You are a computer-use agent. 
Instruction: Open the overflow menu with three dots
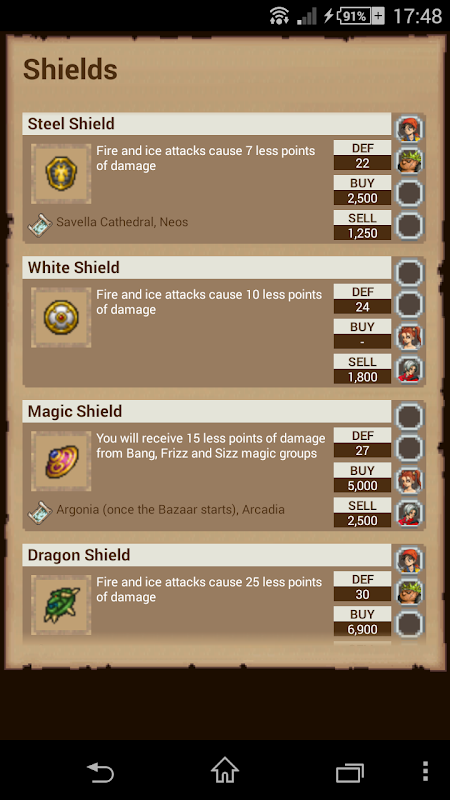(x=426, y=771)
